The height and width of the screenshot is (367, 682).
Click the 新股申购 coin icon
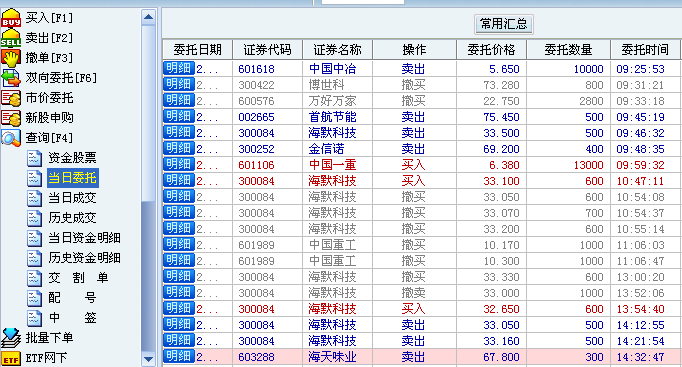pyautogui.click(x=11, y=118)
